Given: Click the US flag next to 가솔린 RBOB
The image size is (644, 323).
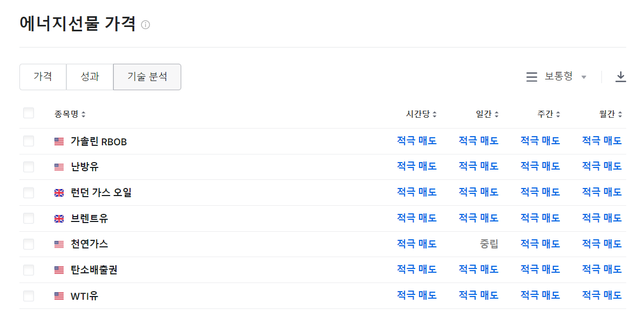Looking at the screenshot, I should point(59,142).
